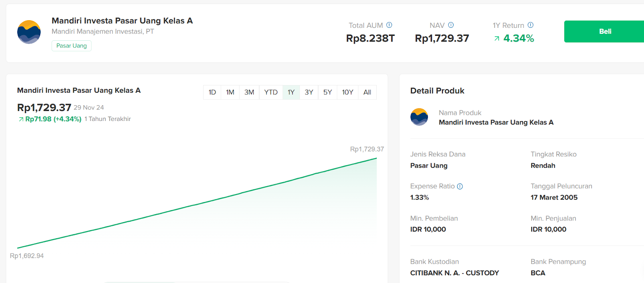This screenshot has height=283, width=644.
Task: Select the 1M chart range
Action: coord(230,92)
